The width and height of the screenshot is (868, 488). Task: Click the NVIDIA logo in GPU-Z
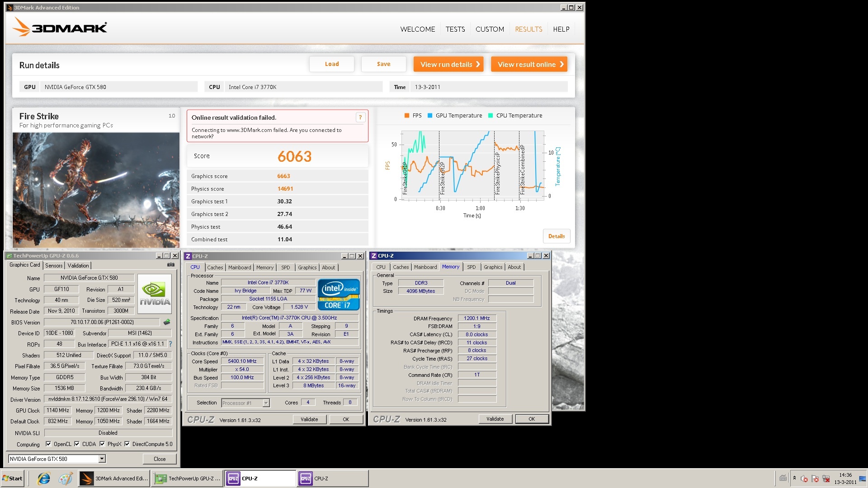(x=155, y=294)
